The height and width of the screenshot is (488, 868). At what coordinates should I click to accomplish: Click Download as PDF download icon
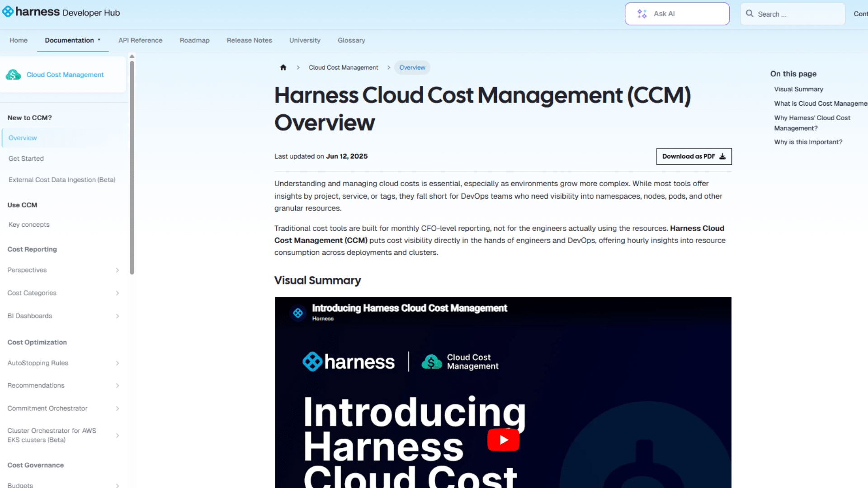(722, 156)
